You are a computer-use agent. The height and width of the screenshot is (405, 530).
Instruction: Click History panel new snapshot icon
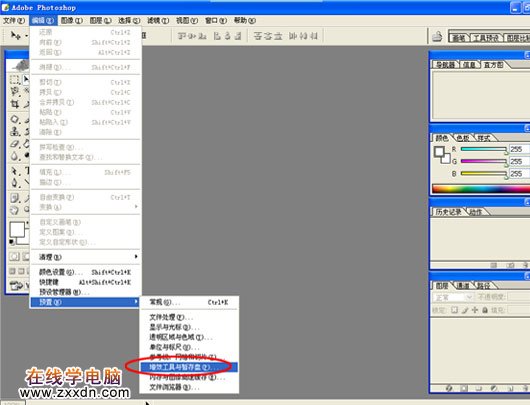point(510,265)
